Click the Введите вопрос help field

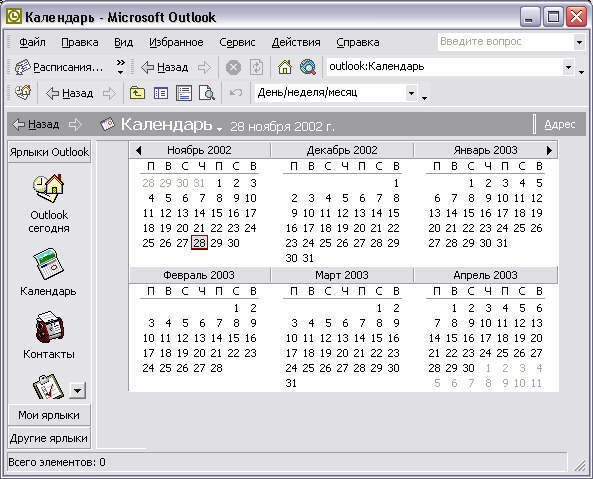[x=506, y=41]
